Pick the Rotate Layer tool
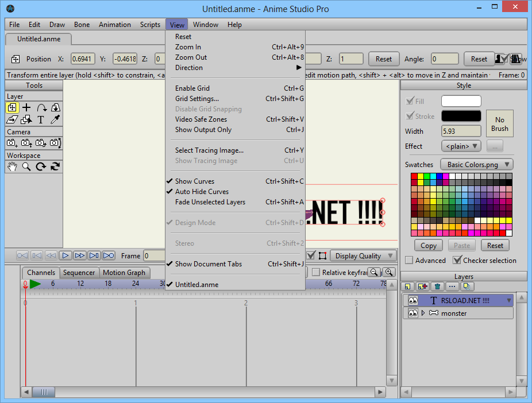 point(41,107)
